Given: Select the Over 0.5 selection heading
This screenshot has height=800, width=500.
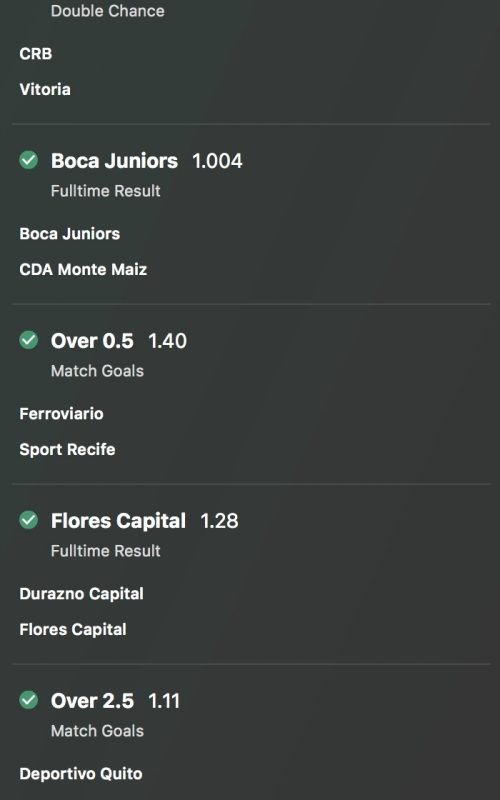Looking at the screenshot, I should tap(92, 341).
